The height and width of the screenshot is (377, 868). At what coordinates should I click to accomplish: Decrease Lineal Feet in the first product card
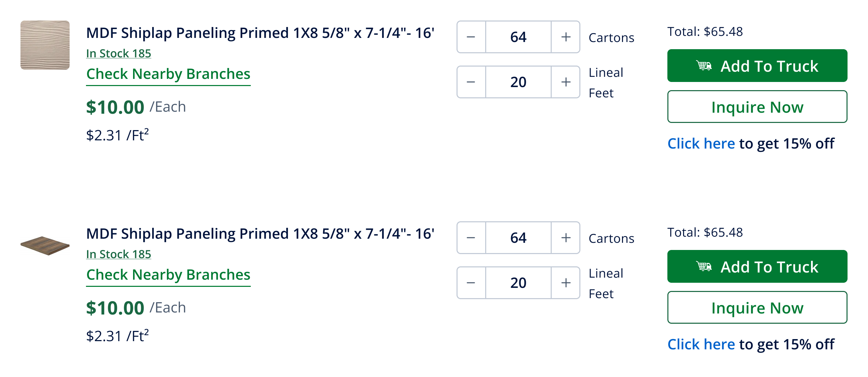point(471,82)
